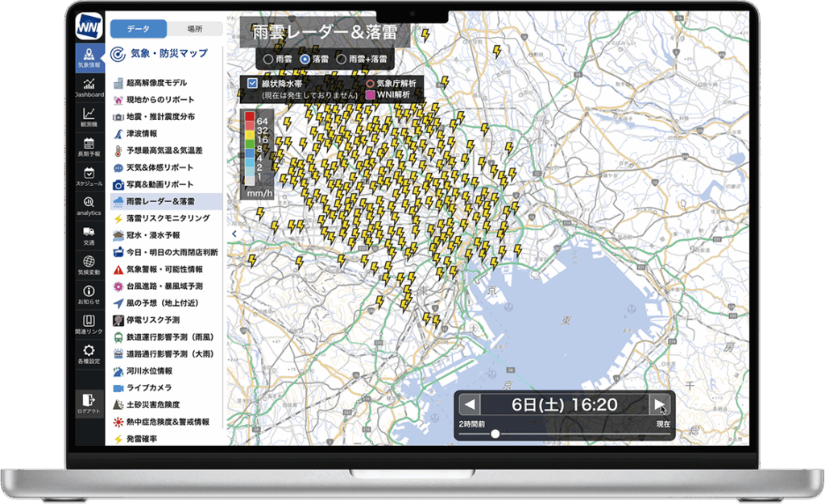Open the Dashboard sidebar icon
The height and width of the screenshot is (504, 825).
pyautogui.click(x=89, y=87)
